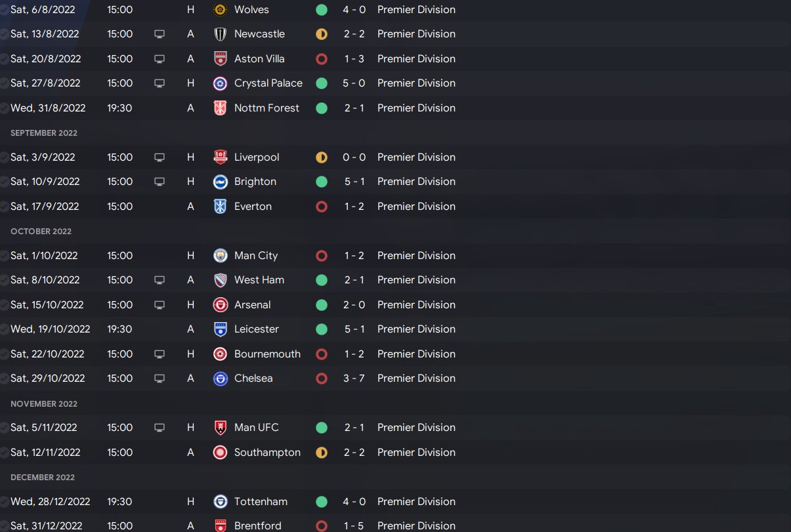Click the Newcastle club crest icon
Screen dimensions: 791x532
click(221, 34)
